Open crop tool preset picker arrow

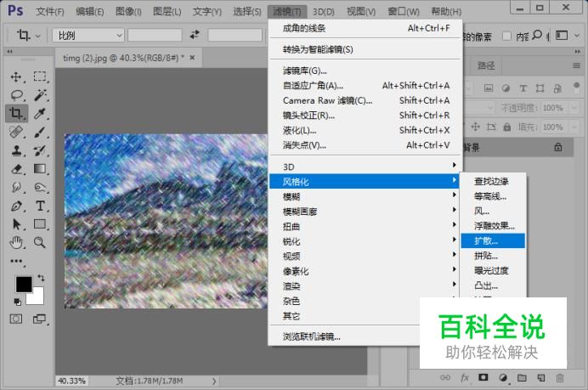tap(38, 37)
